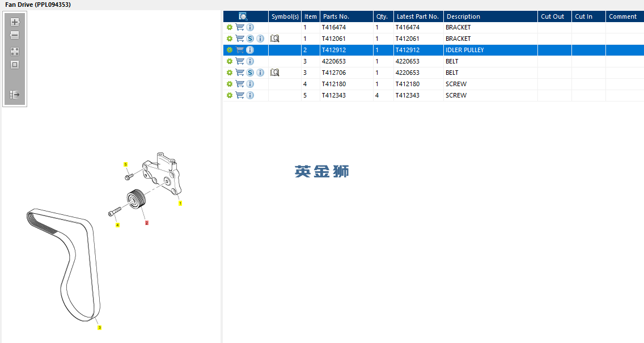
Task: Open info icon for T412706 BELT
Action: point(260,73)
